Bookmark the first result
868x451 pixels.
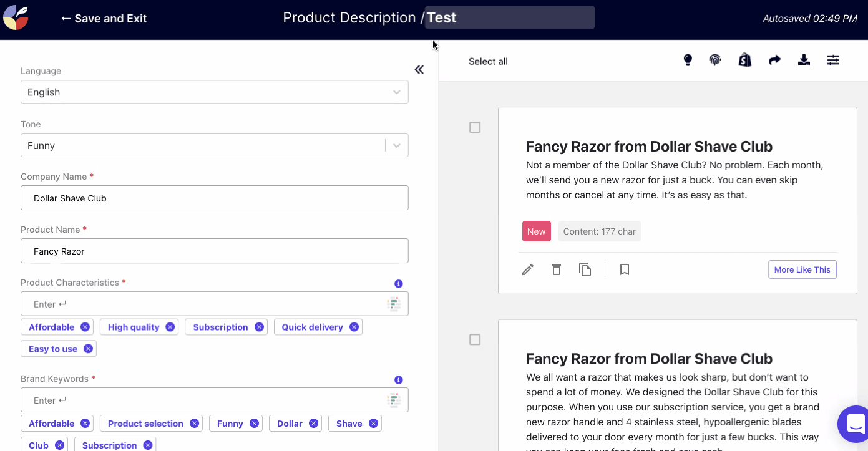click(625, 269)
